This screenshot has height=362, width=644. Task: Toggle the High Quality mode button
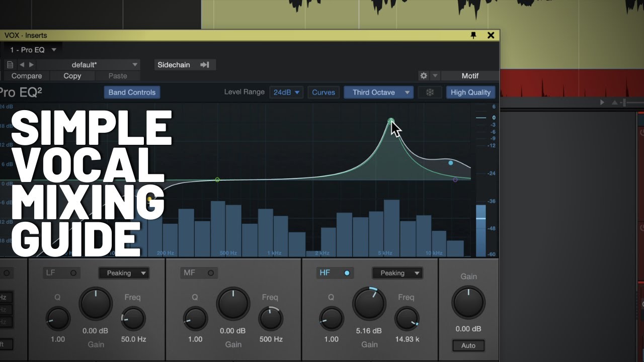point(470,93)
